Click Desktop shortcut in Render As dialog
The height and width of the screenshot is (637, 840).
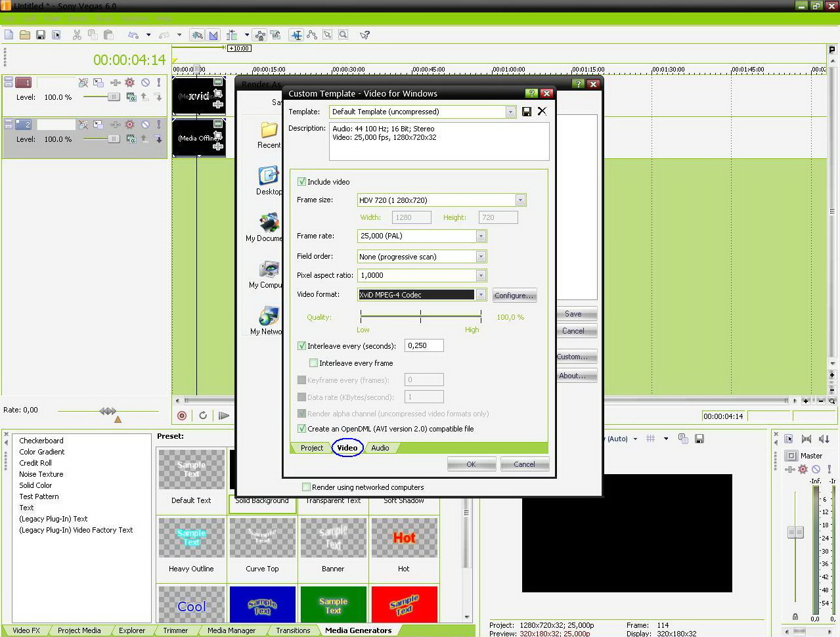tap(269, 181)
